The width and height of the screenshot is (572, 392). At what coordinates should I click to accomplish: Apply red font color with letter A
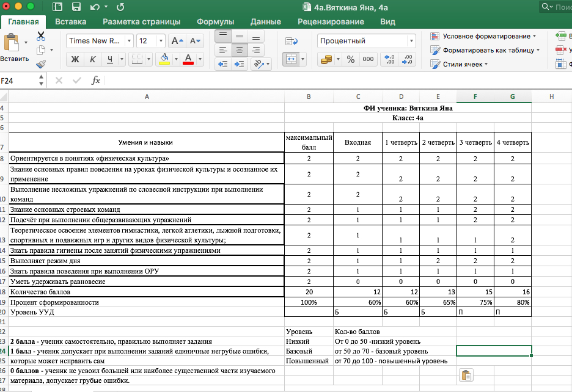(188, 59)
